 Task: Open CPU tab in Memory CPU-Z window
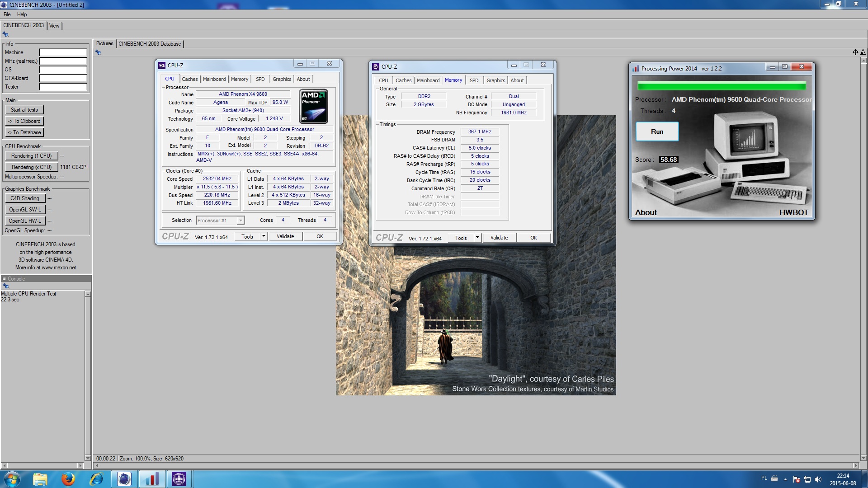(383, 80)
